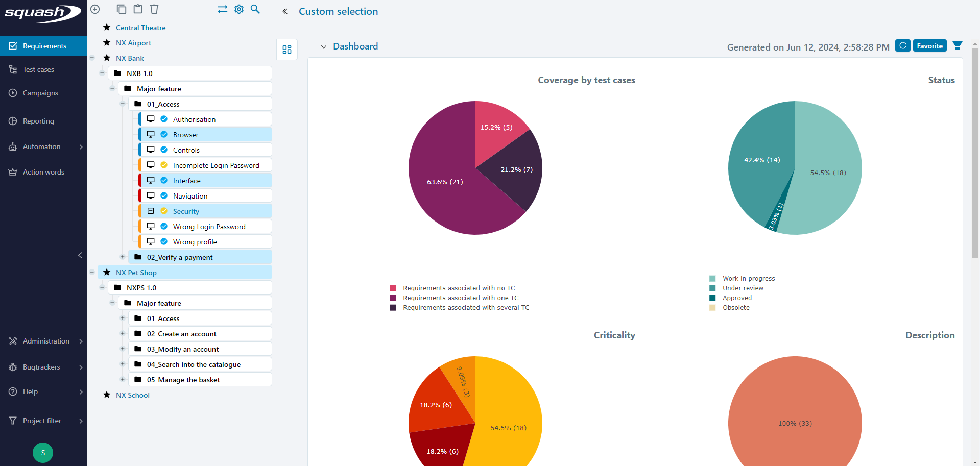Open the Test cases section
Viewport: 980px width, 466px height.
click(37, 69)
